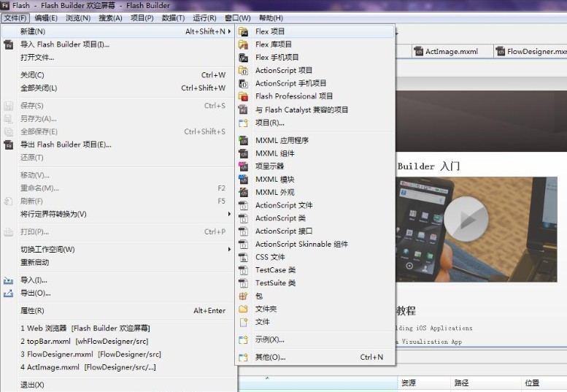
Task: Expand 切换工作空间(W) submenu
Action: tap(230, 250)
